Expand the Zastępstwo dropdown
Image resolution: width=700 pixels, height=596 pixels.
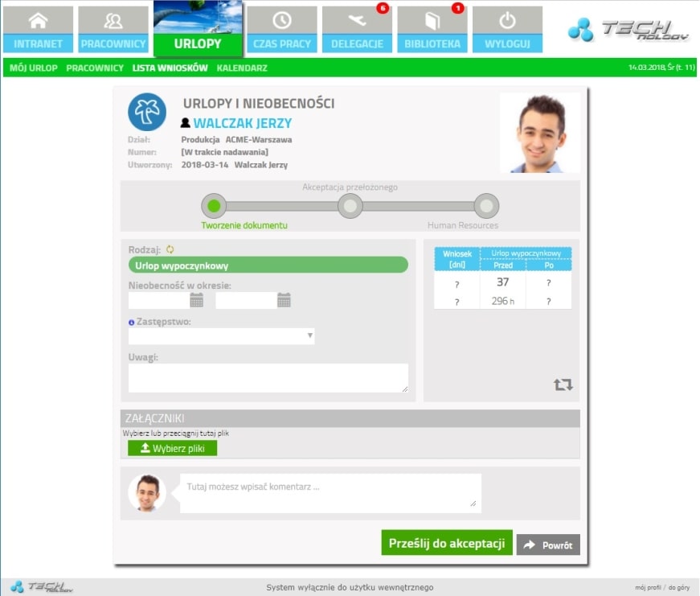[309, 336]
